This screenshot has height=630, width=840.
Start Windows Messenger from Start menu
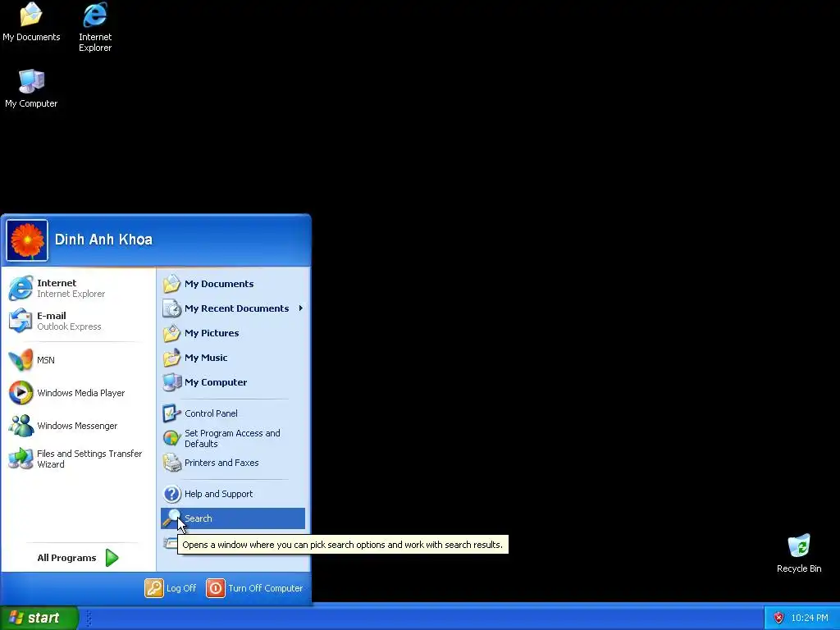(x=78, y=426)
